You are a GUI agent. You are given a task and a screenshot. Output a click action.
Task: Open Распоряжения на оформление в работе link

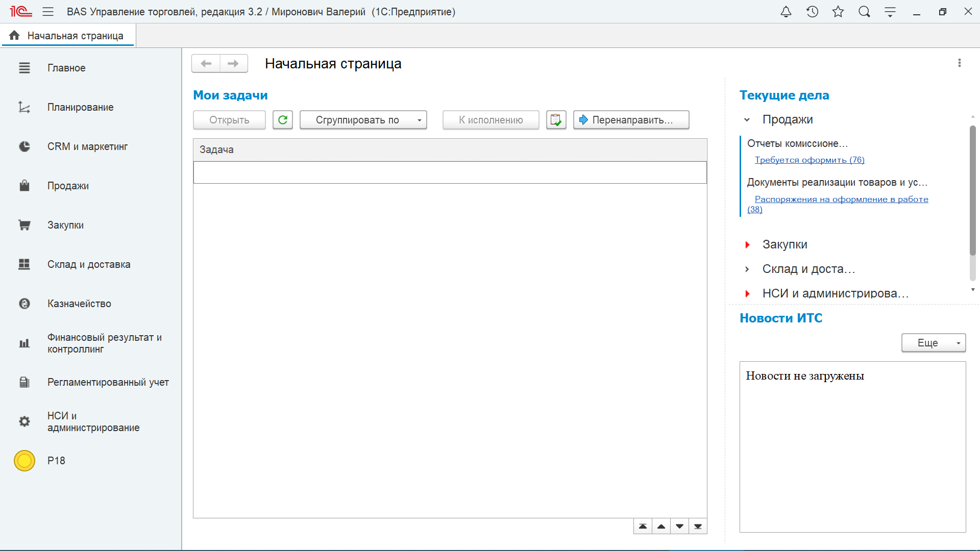841,199
